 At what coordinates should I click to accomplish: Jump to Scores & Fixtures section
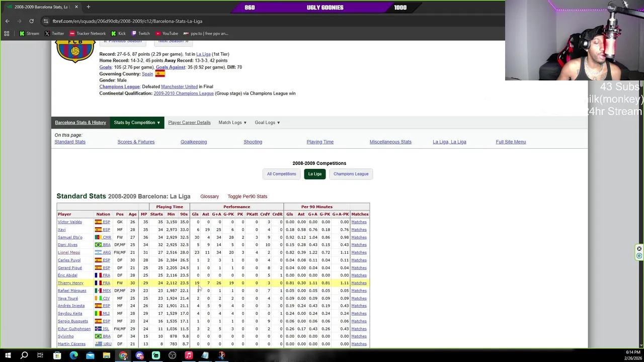[x=136, y=142]
